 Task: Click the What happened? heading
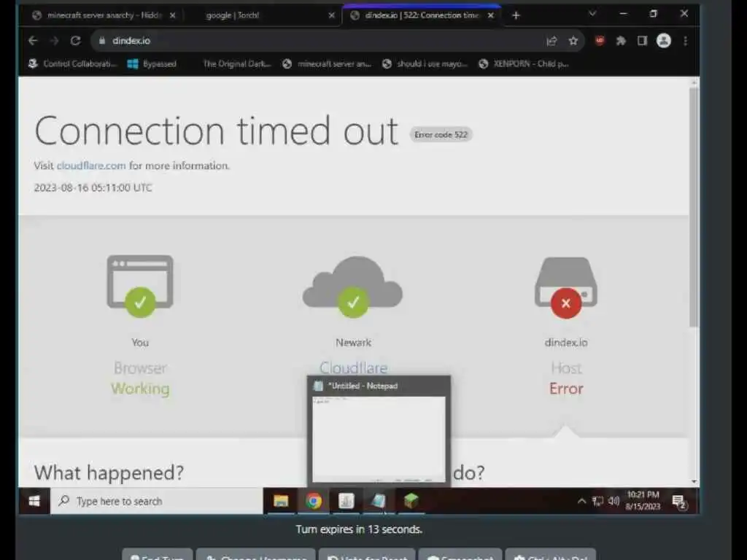pos(109,472)
